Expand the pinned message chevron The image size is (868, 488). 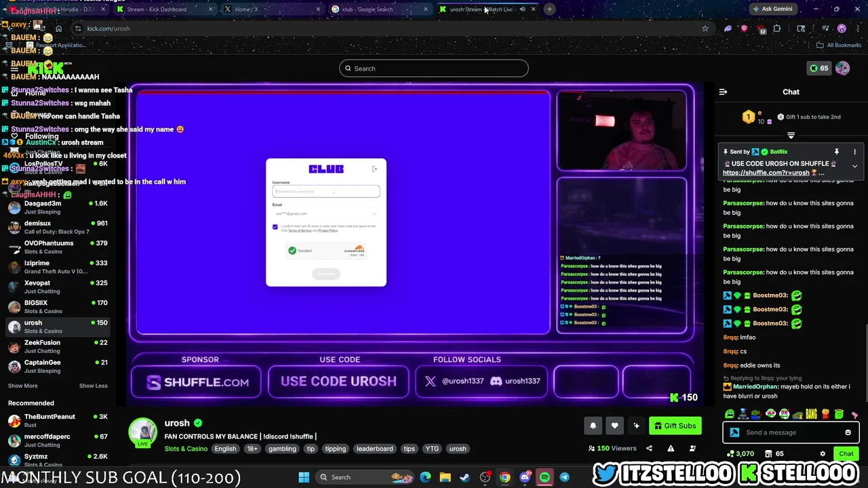point(854,166)
